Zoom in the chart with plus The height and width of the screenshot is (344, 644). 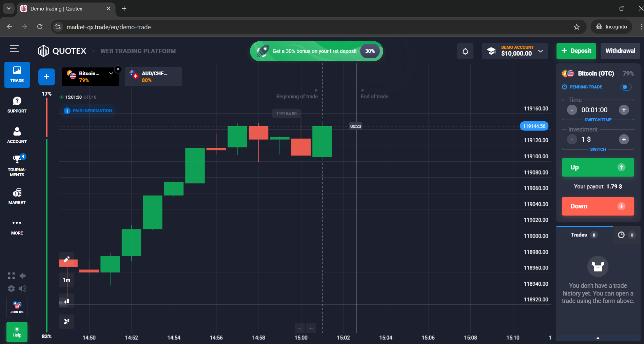(311, 328)
